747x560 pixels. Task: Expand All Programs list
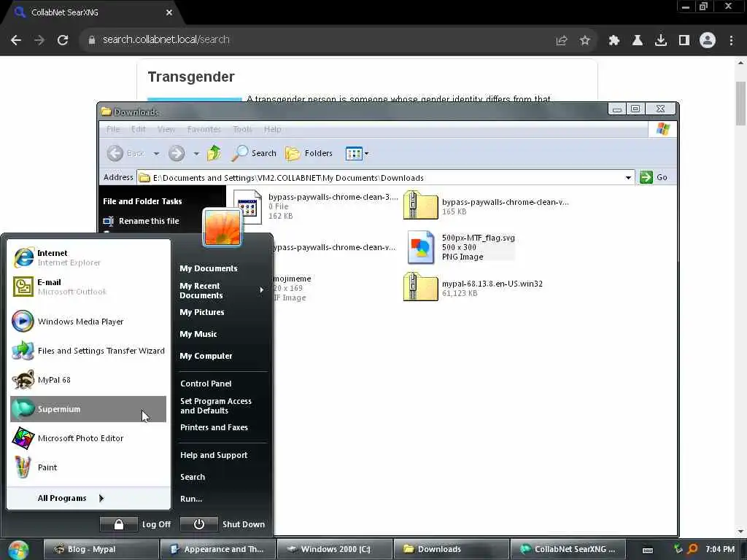coord(71,498)
